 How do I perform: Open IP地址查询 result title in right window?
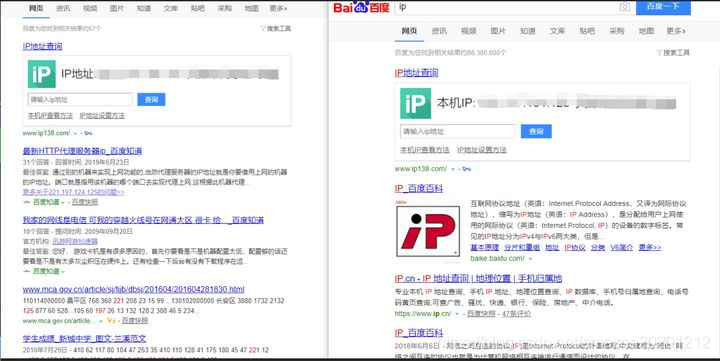[x=416, y=73]
